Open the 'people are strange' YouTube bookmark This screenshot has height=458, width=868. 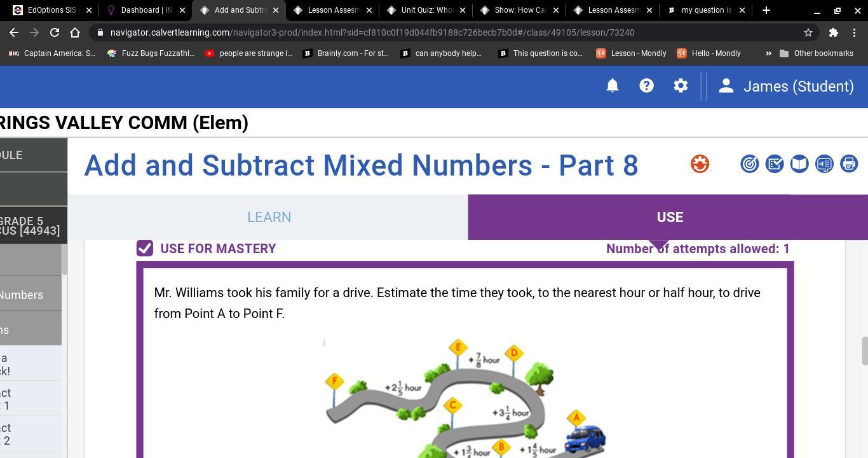(248, 53)
